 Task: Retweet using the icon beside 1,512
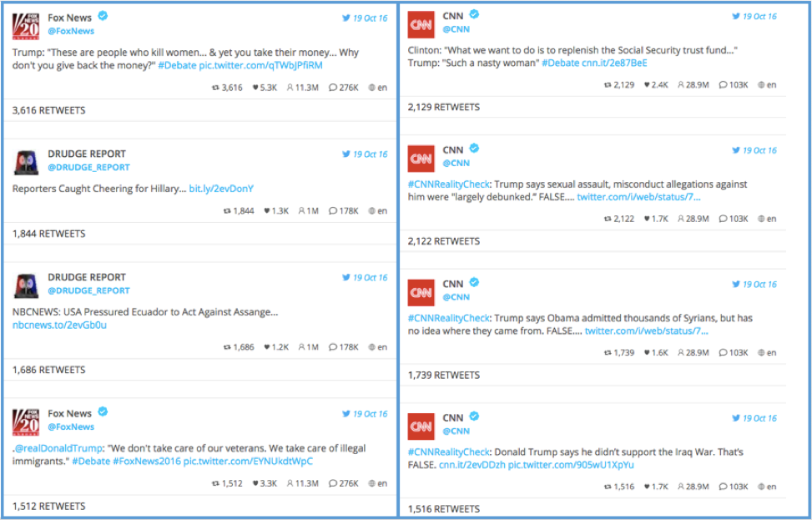215,483
